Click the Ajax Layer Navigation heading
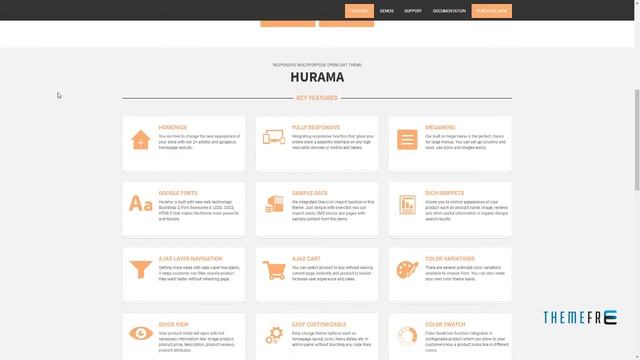This screenshot has width=640, height=360. [190, 259]
